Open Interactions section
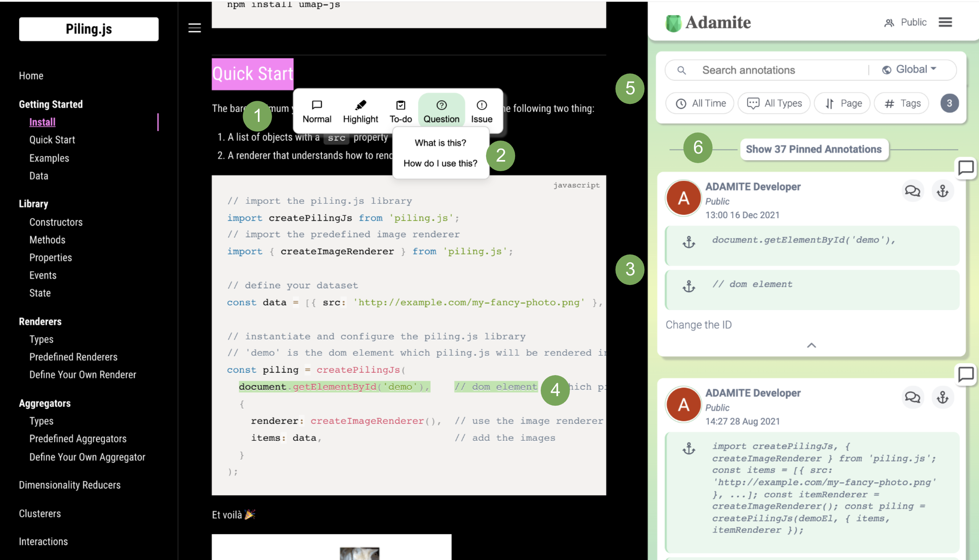This screenshot has height=560, width=979. point(44,542)
